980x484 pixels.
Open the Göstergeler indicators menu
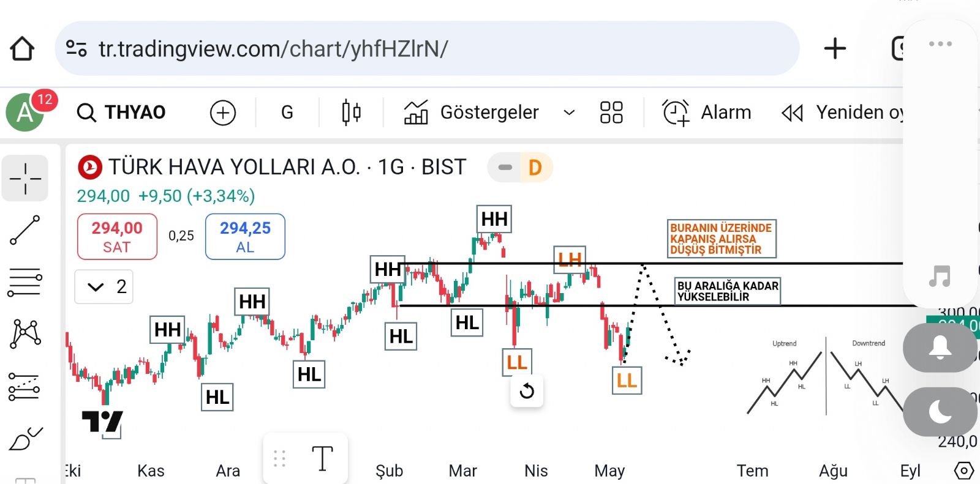point(472,113)
